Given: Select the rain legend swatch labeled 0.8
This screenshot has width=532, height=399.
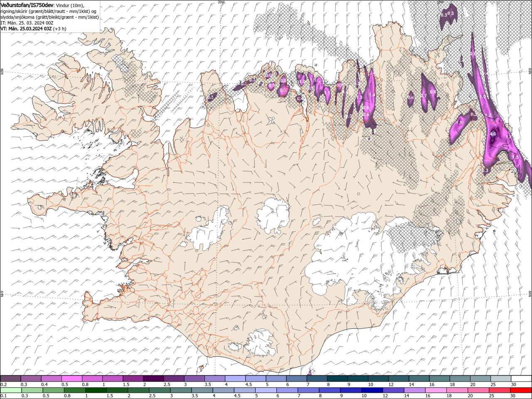Looking at the screenshot, I should click(x=75, y=390).
